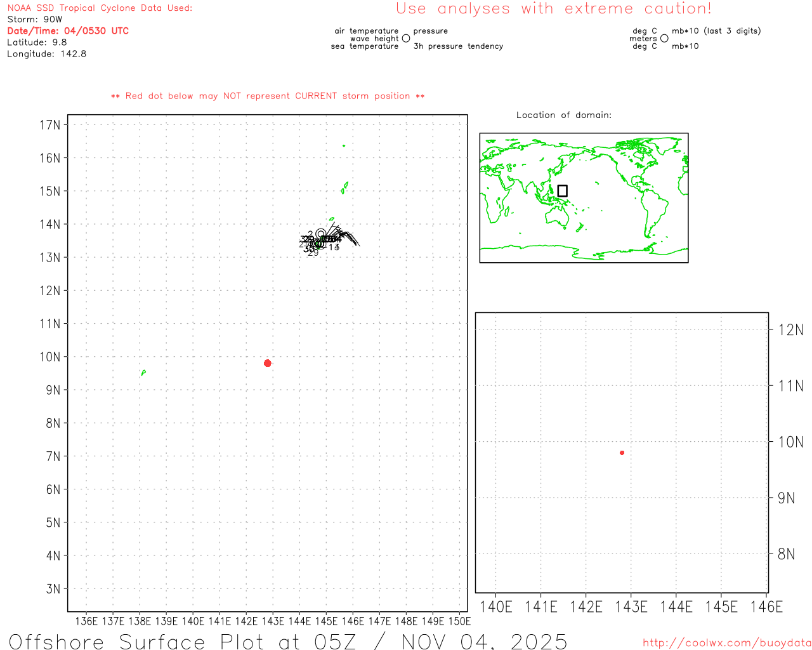Click the '140E' label on zoomed map
Viewport: 812px width, 650px height.
[x=496, y=607]
